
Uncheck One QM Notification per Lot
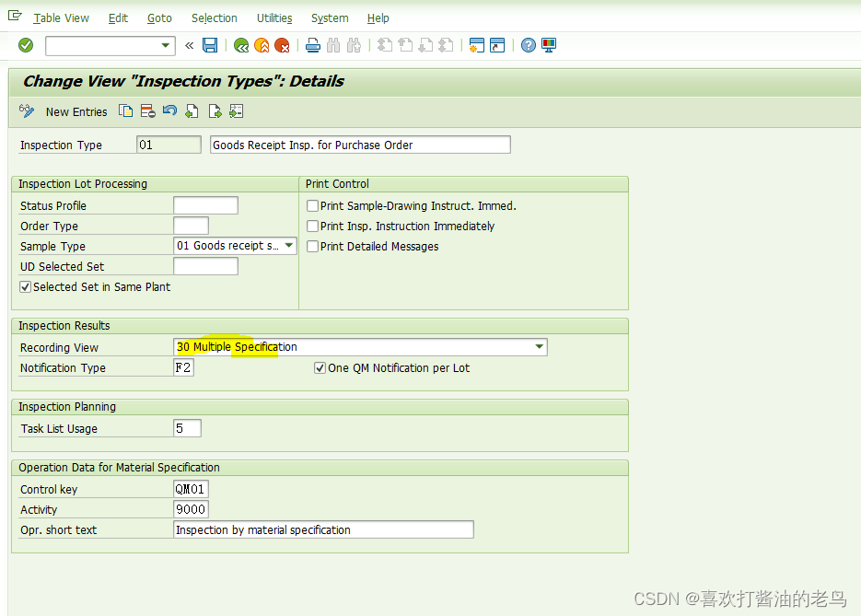coord(319,367)
